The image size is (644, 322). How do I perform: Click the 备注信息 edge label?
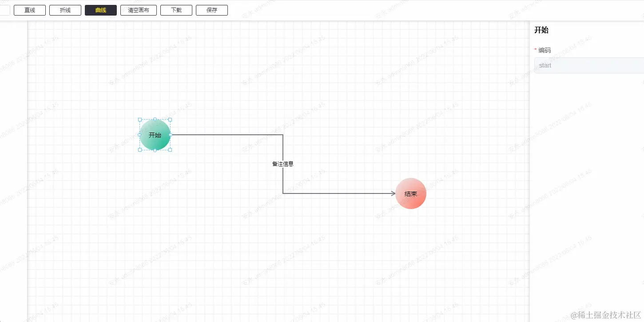(283, 164)
